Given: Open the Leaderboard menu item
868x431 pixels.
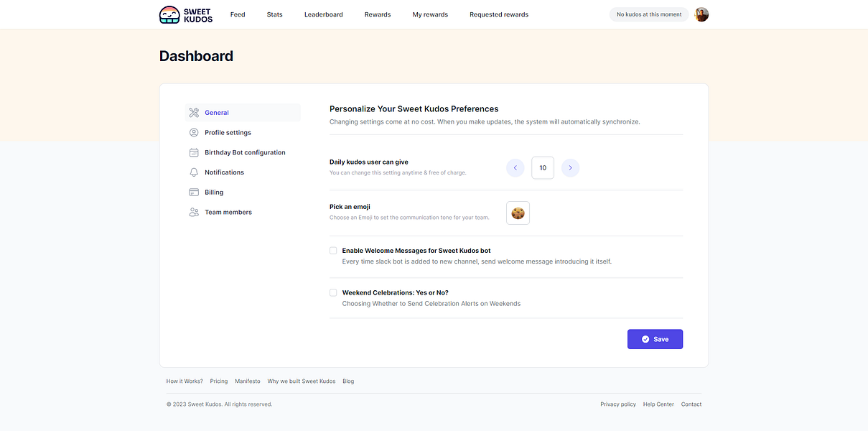Looking at the screenshot, I should point(323,14).
